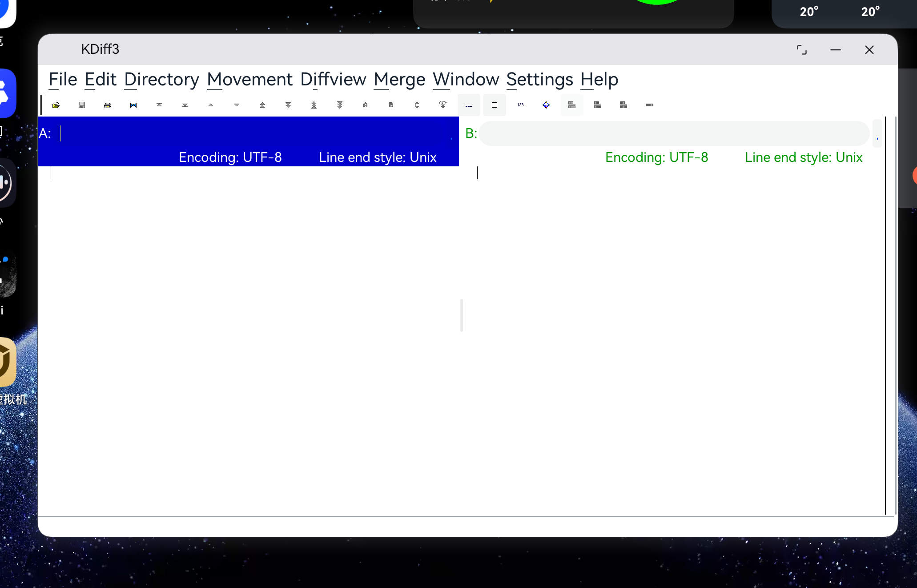
Task: Click inside the empty B diff pane
Action: 674,340
